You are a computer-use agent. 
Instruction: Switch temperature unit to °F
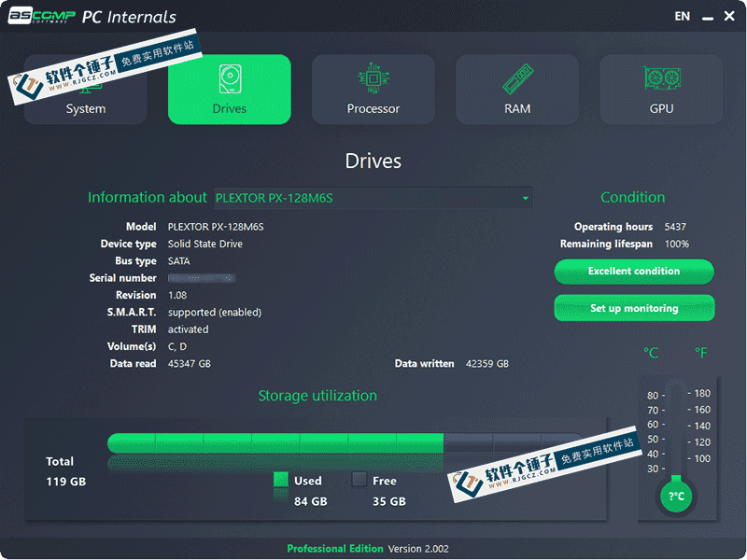(x=701, y=353)
